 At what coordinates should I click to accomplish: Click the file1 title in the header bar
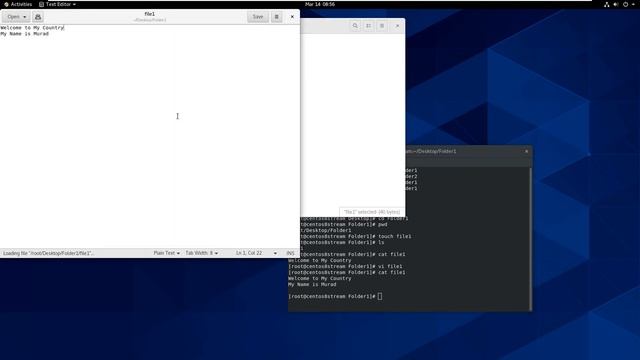pos(149,14)
